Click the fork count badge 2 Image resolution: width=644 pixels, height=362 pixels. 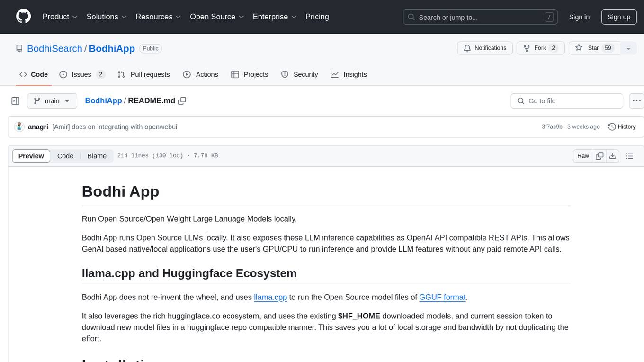click(x=554, y=48)
